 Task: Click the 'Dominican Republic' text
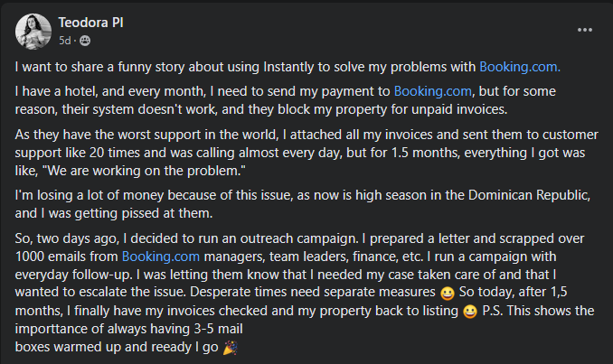(529, 195)
